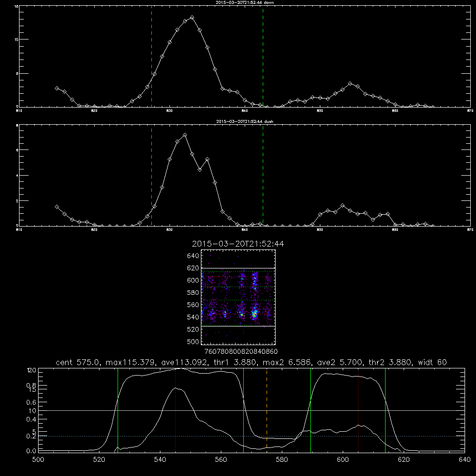
Task: Click bottom plot x-axis label 580
Action: 282,460
